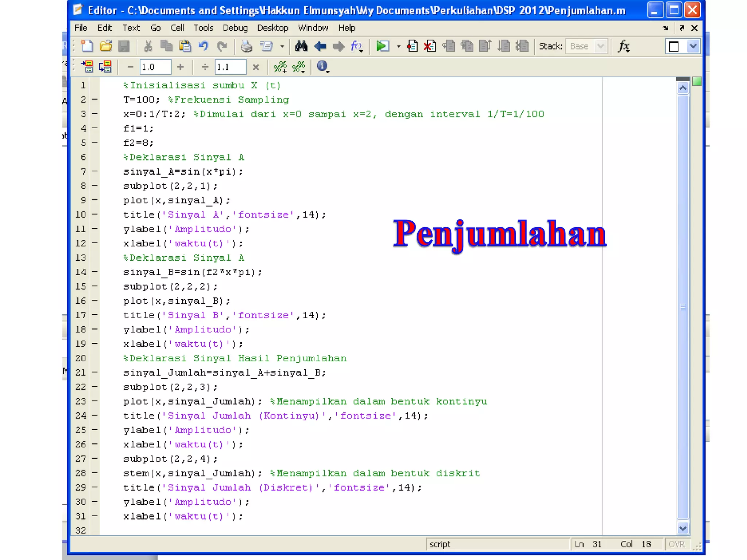The height and width of the screenshot is (560, 747).
Task: Click the Run script green arrow icon
Action: tap(382, 46)
